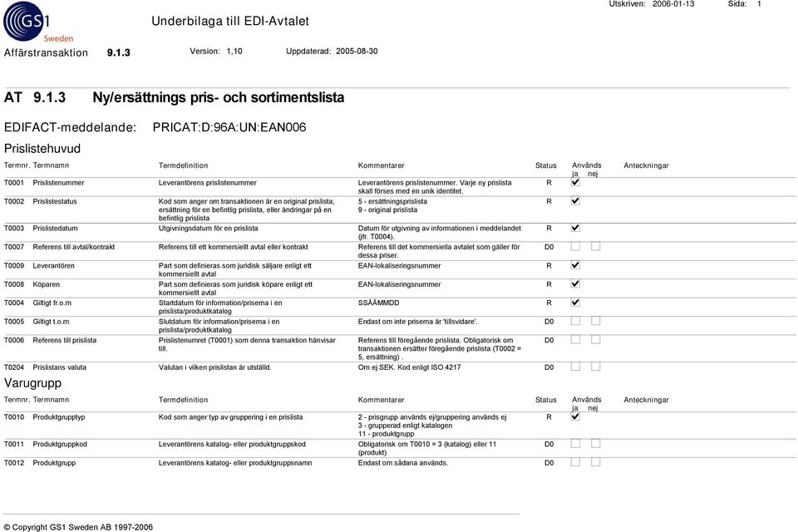Viewport: 798px width, 532px height.
Task: Toggle the ja checkbox for T0002 Prislistestatus
Action: coord(575,201)
